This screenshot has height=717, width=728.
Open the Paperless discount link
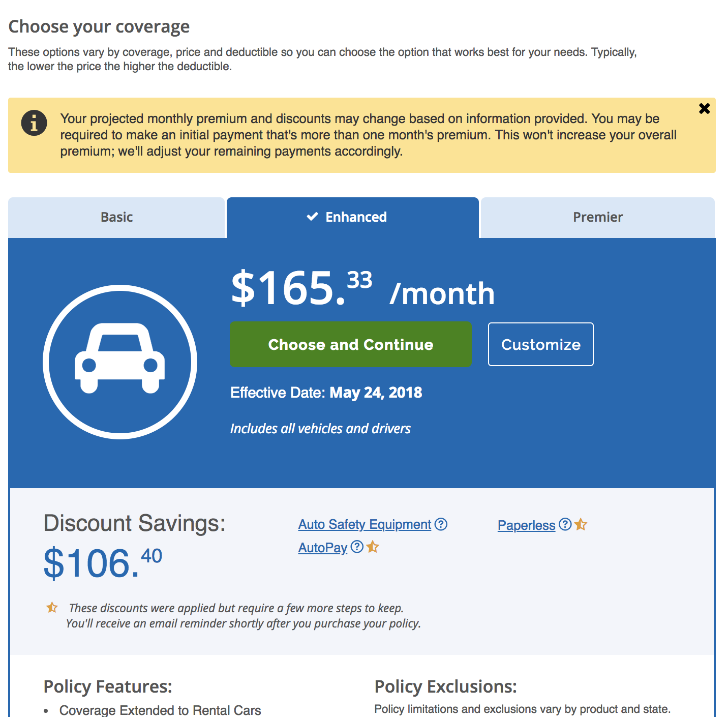(526, 525)
